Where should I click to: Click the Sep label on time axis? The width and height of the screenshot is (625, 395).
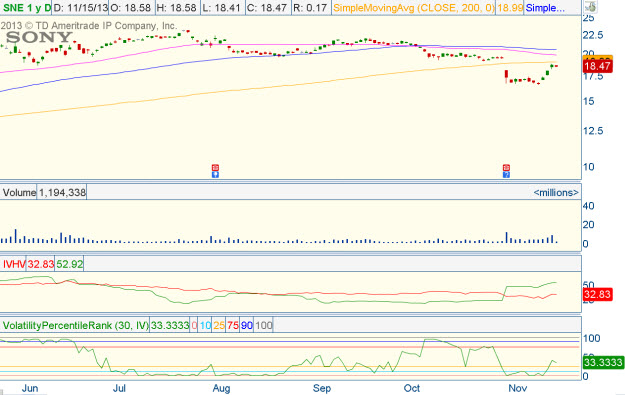322,388
